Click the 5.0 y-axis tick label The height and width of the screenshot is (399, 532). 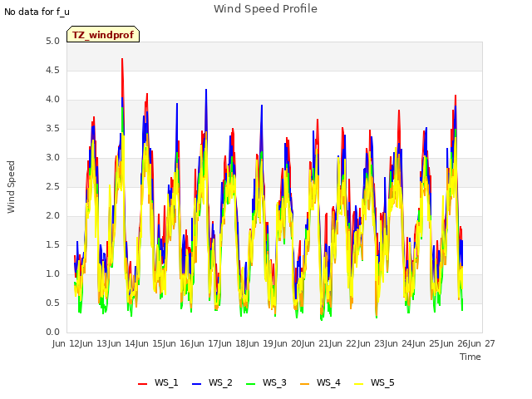coord(52,42)
